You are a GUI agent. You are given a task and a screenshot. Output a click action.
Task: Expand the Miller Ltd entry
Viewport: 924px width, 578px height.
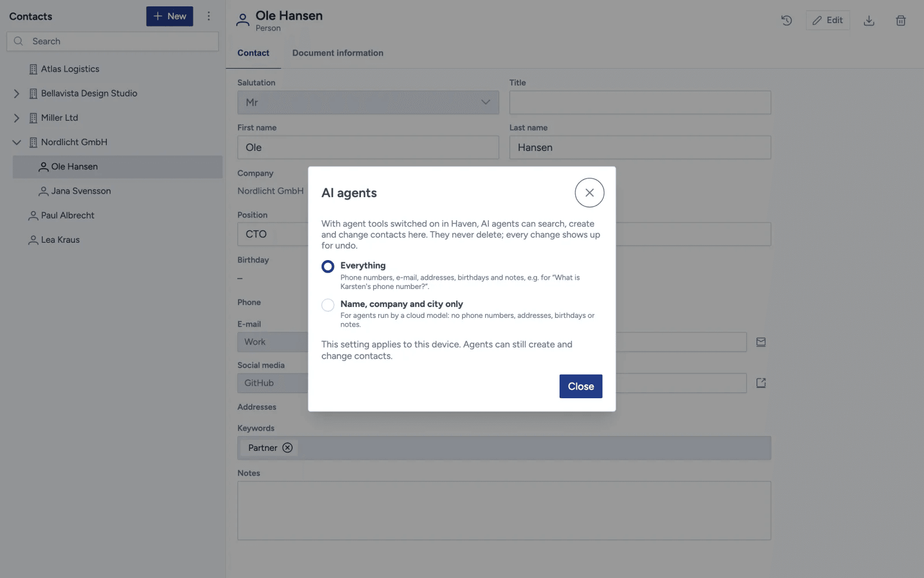click(17, 118)
